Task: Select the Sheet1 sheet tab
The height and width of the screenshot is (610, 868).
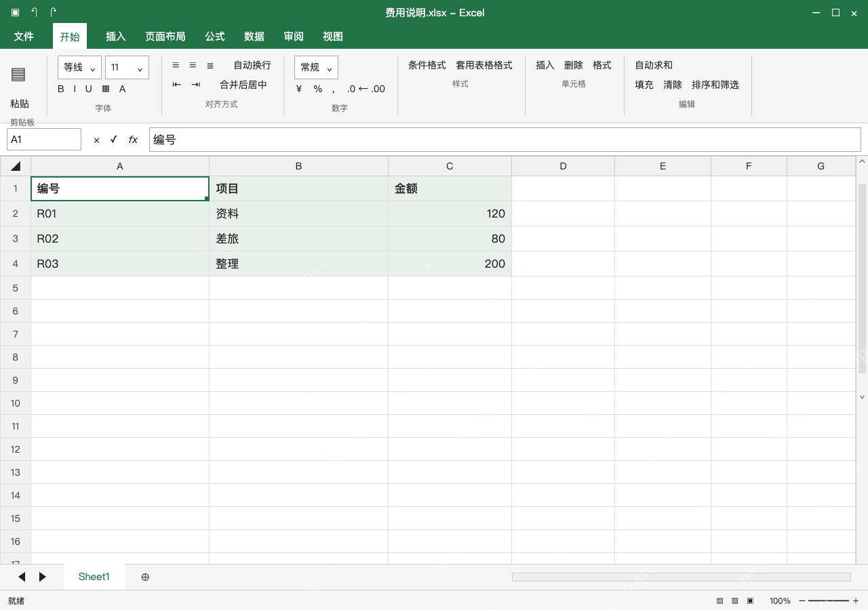Action: click(x=94, y=577)
